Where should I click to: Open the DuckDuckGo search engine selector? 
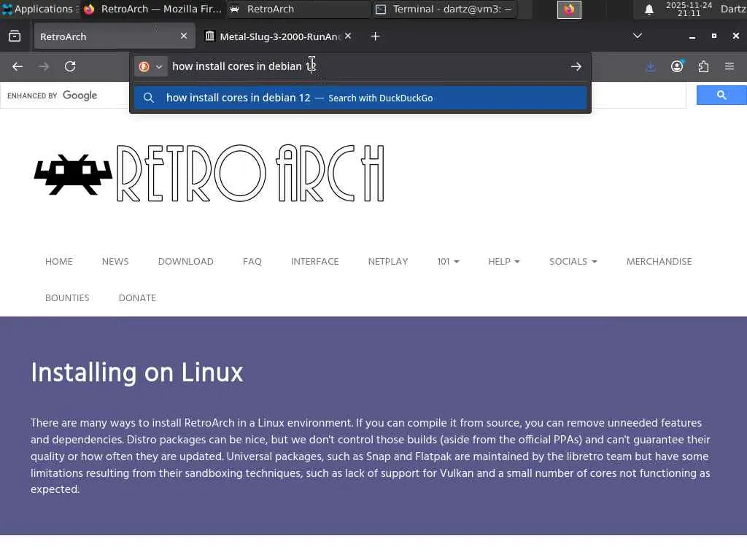(150, 66)
